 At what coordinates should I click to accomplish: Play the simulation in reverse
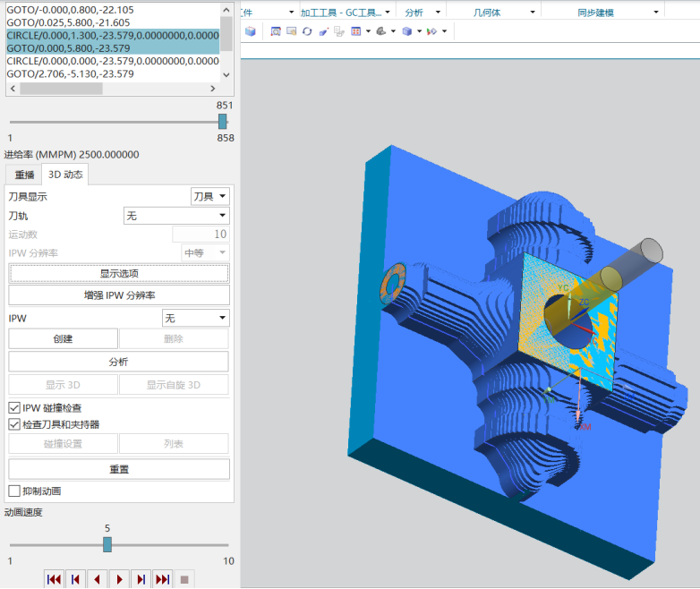[x=97, y=579]
